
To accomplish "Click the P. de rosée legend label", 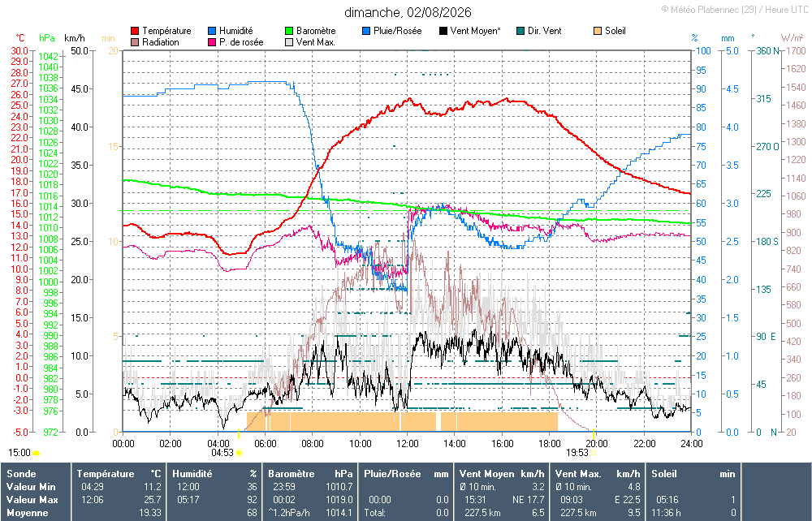I will click(x=241, y=42).
